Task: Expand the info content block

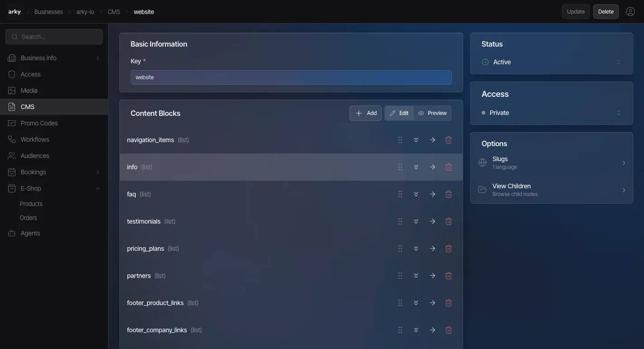Action: point(416,167)
